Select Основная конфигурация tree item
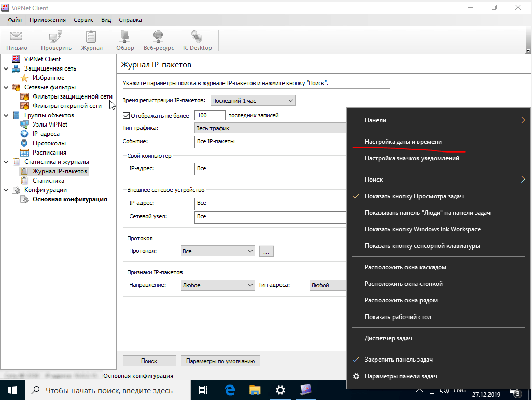 [x=69, y=199]
